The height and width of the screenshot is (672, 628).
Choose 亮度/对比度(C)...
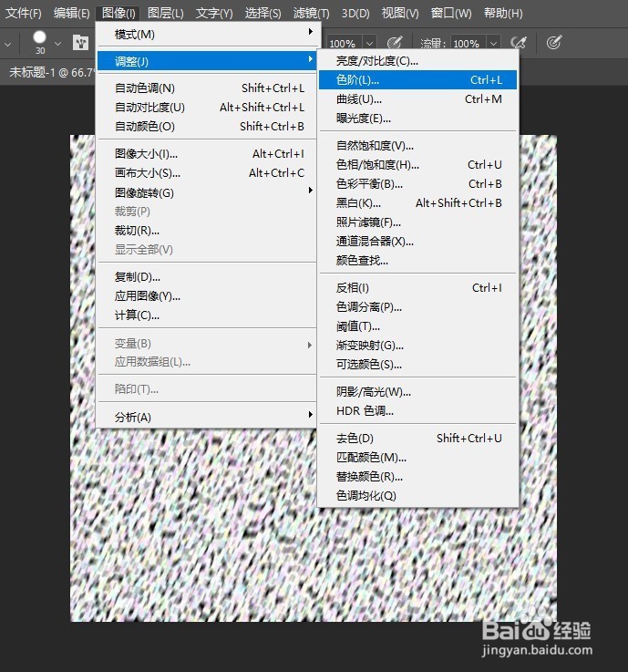417,61
